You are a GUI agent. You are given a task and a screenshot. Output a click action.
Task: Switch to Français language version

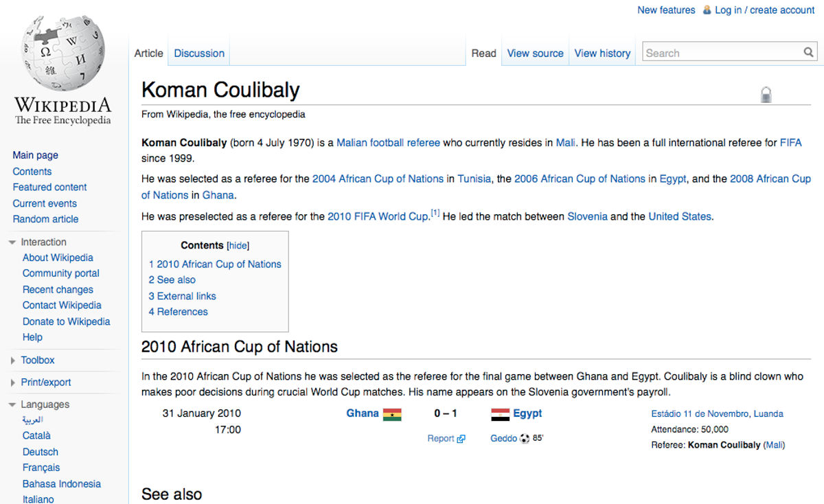41,468
